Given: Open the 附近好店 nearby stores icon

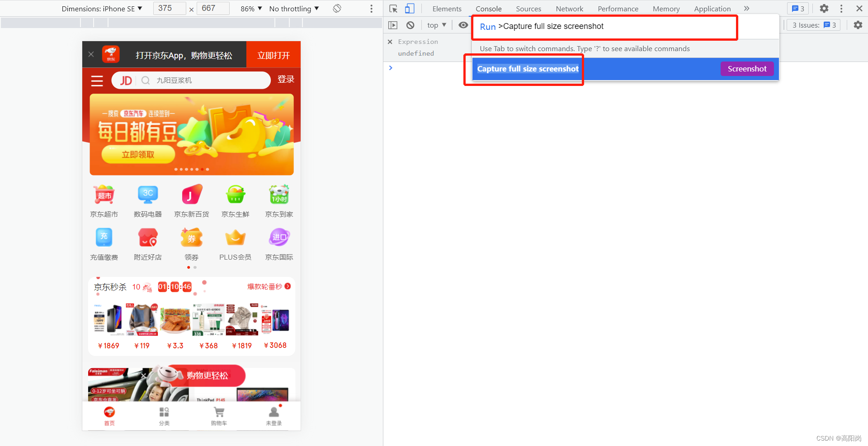Looking at the screenshot, I should click(x=148, y=237).
